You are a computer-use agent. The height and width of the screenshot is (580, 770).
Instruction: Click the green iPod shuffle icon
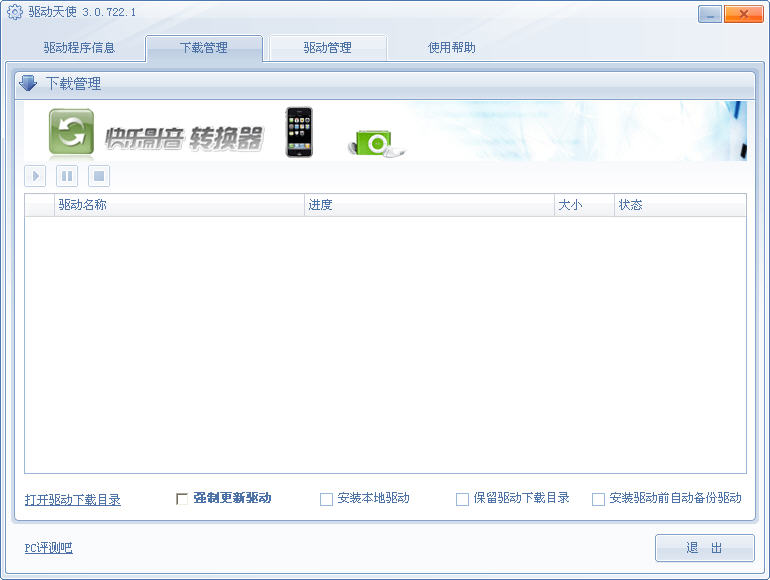coord(375,144)
